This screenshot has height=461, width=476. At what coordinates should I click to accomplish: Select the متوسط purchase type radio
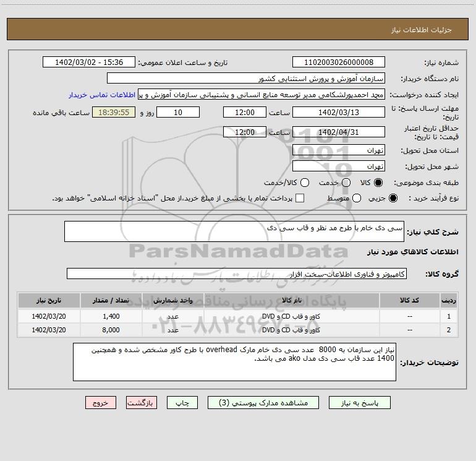point(357,198)
